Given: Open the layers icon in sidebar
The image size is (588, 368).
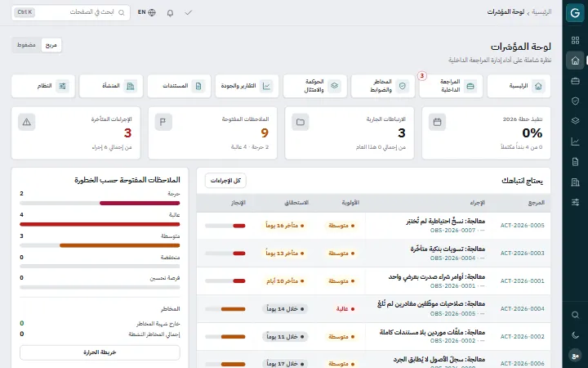Looking at the screenshot, I should pos(575,121).
